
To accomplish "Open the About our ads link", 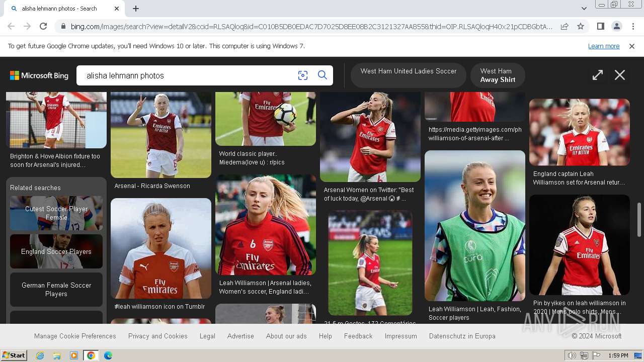I will [286, 336].
